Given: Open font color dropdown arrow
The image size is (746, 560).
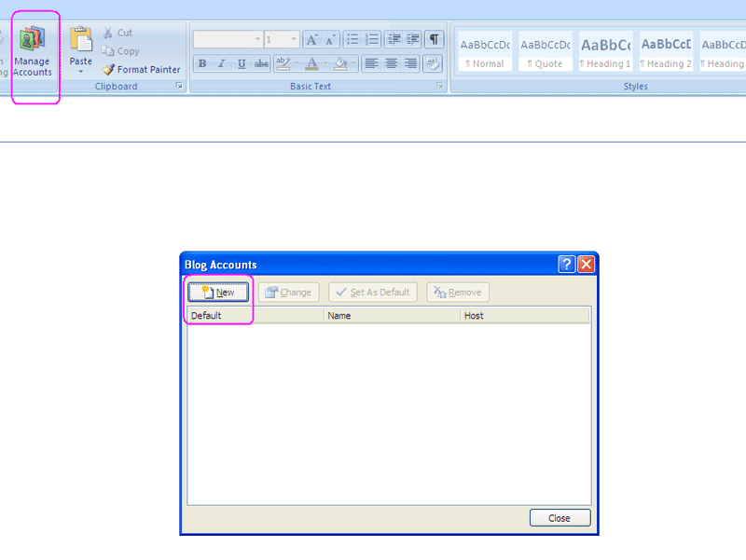Looking at the screenshot, I should coord(325,63).
